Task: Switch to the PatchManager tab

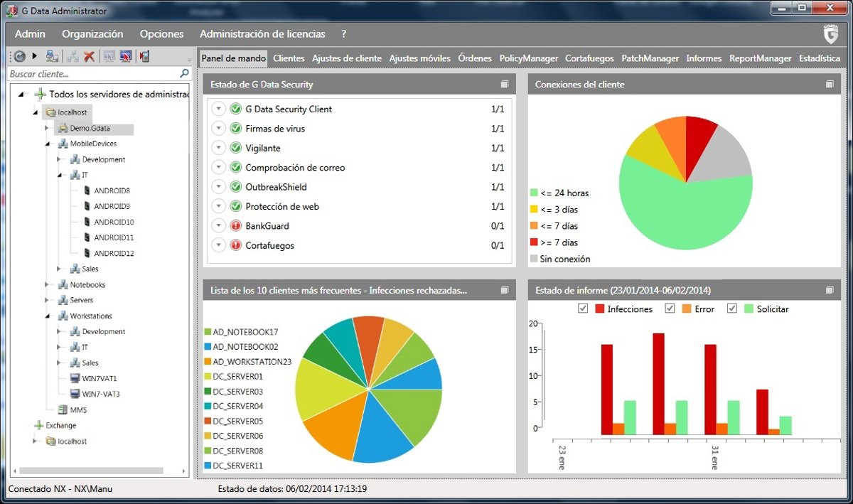Action: point(650,58)
